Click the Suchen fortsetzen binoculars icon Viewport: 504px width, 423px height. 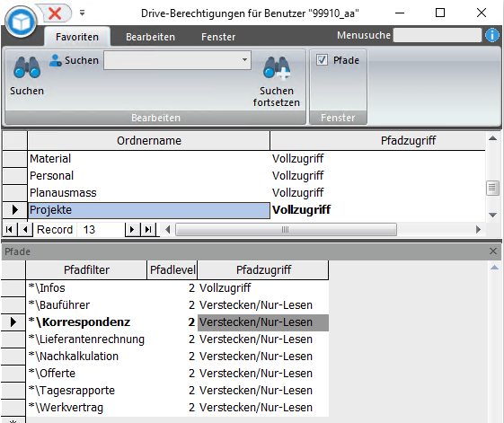pyautogui.click(x=277, y=67)
